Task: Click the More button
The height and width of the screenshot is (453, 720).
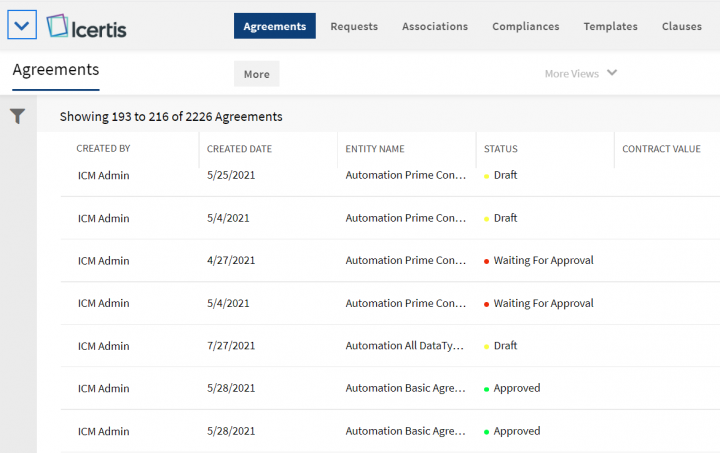Action: (256, 74)
